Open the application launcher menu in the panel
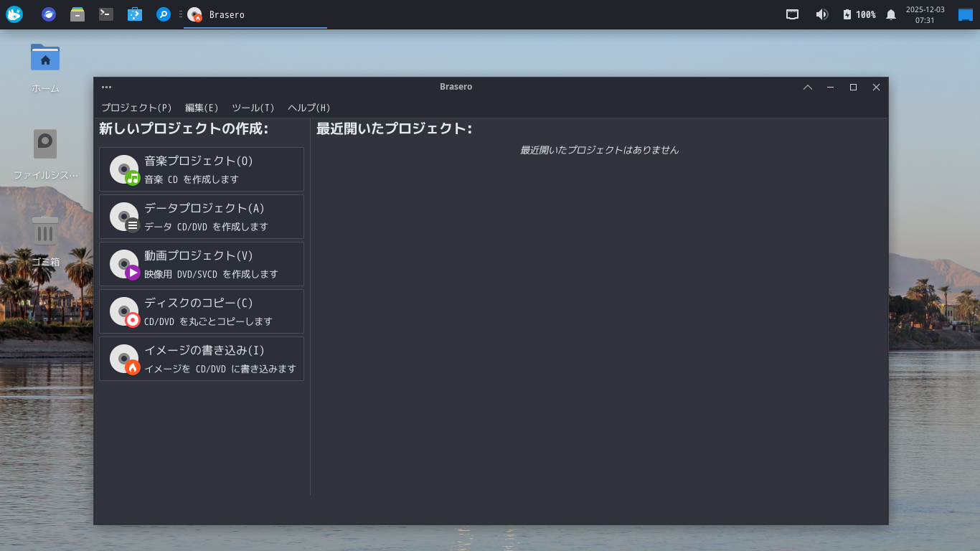This screenshot has width=980, height=551. click(x=14, y=14)
